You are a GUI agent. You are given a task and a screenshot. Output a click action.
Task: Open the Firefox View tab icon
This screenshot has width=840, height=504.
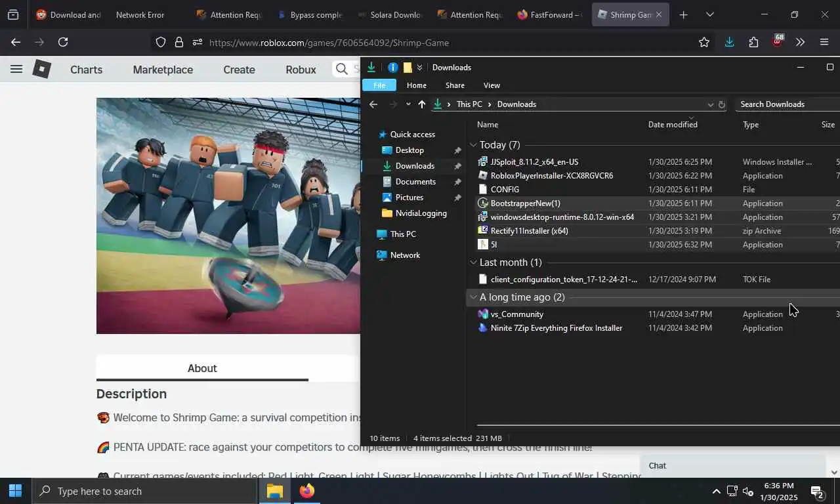(13, 14)
